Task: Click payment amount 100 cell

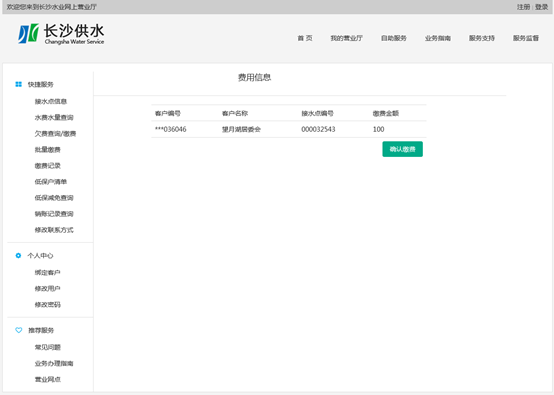Action: (378, 129)
